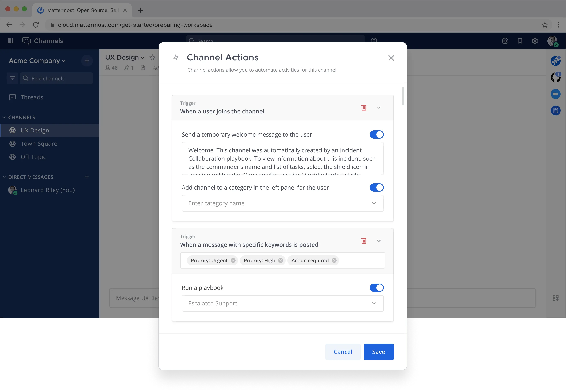This screenshot has height=392, width=566.
Task: Click the Cancel button
Action: click(343, 352)
